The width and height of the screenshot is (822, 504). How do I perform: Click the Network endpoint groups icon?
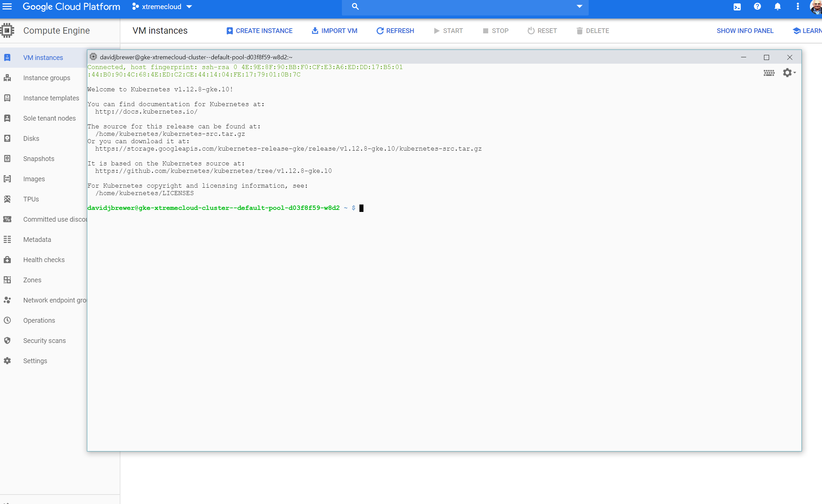pos(7,300)
